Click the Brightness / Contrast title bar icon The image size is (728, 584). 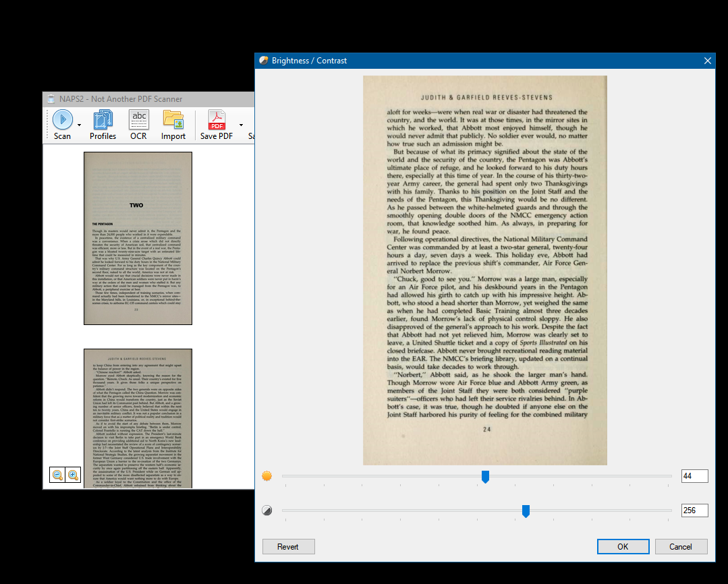[x=264, y=60]
